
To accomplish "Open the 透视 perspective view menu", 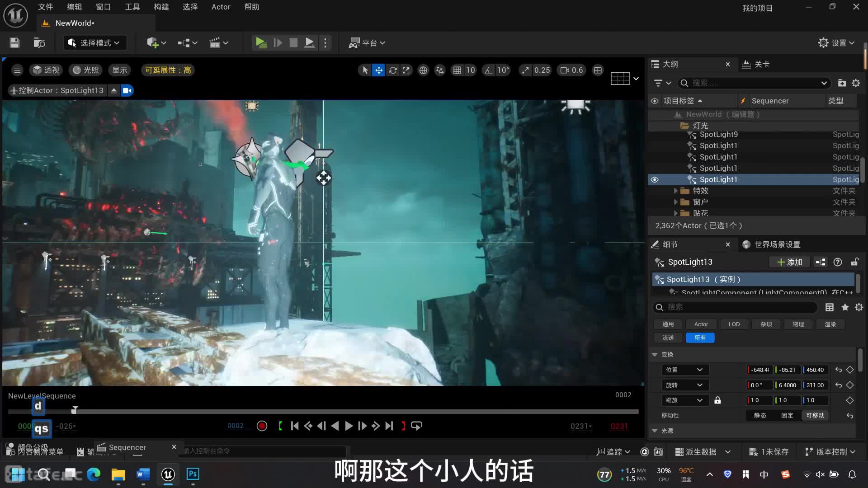I will pos(46,70).
